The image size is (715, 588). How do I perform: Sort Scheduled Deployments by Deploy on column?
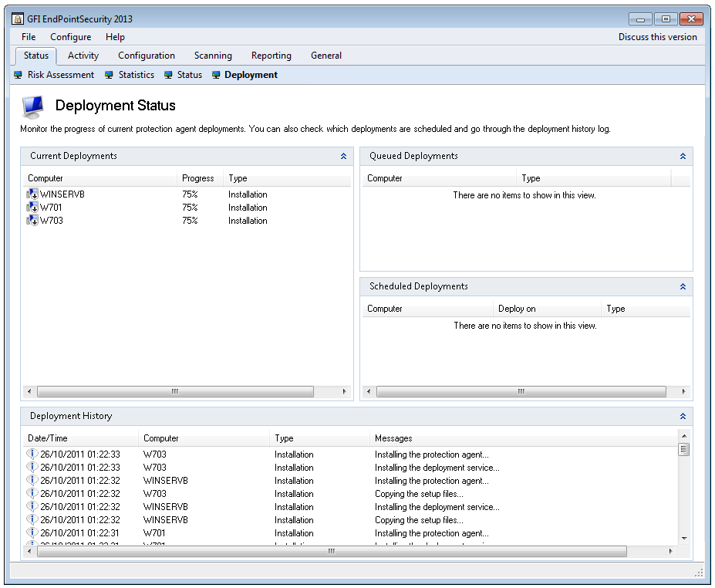pos(547,309)
